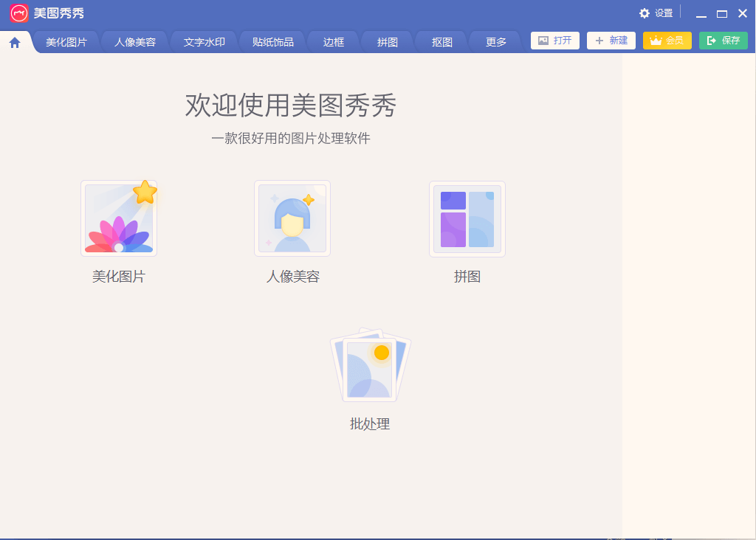Click the 拼图 collage layout icon
756x540 pixels.
pos(467,218)
